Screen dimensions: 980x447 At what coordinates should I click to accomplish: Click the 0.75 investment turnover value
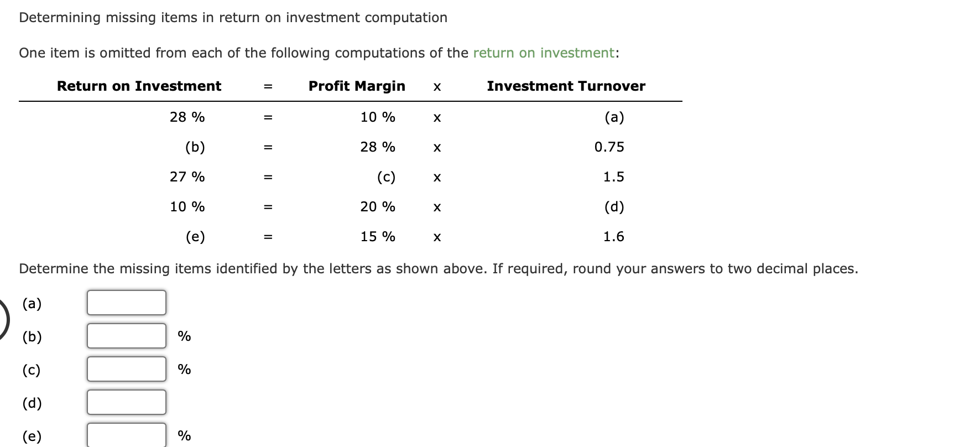(x=609, y=147)
